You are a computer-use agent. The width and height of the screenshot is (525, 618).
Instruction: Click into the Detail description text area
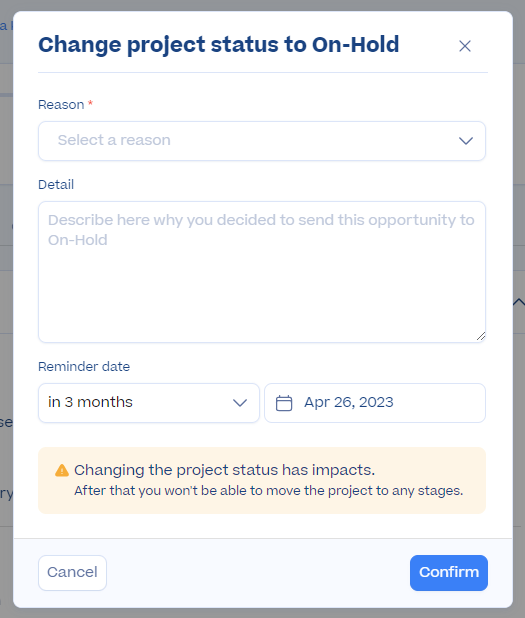tap(262, 272)
